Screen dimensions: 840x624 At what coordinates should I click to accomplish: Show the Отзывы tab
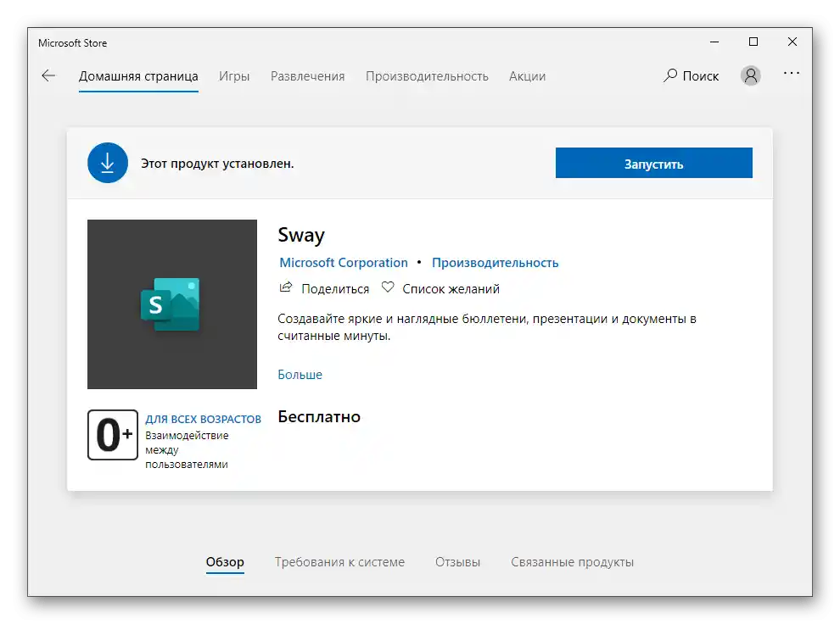[x=457, y=562]
